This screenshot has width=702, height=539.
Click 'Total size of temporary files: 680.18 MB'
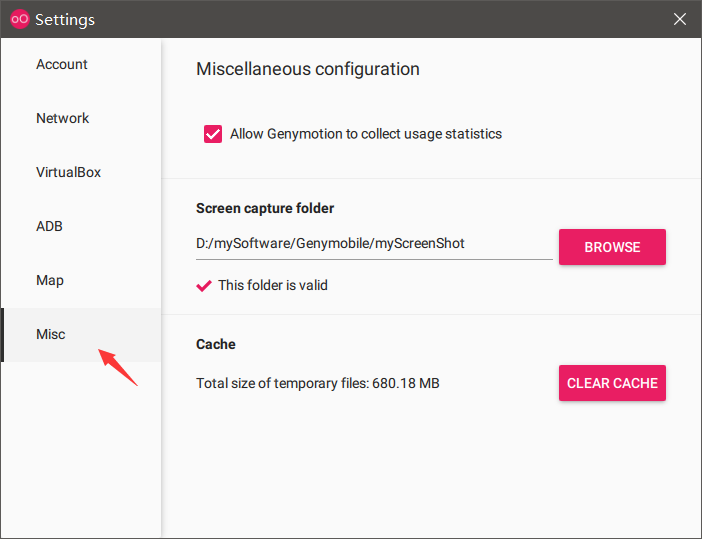point(318,383)
